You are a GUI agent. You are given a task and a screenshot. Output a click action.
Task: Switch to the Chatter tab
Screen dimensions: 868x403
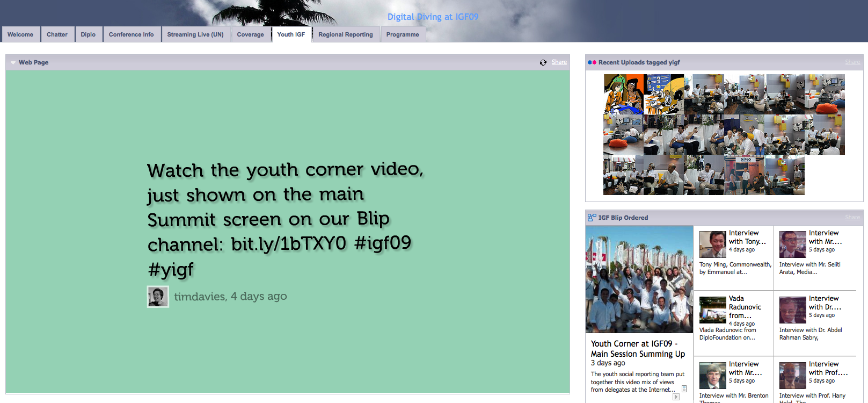coord(57,34)
